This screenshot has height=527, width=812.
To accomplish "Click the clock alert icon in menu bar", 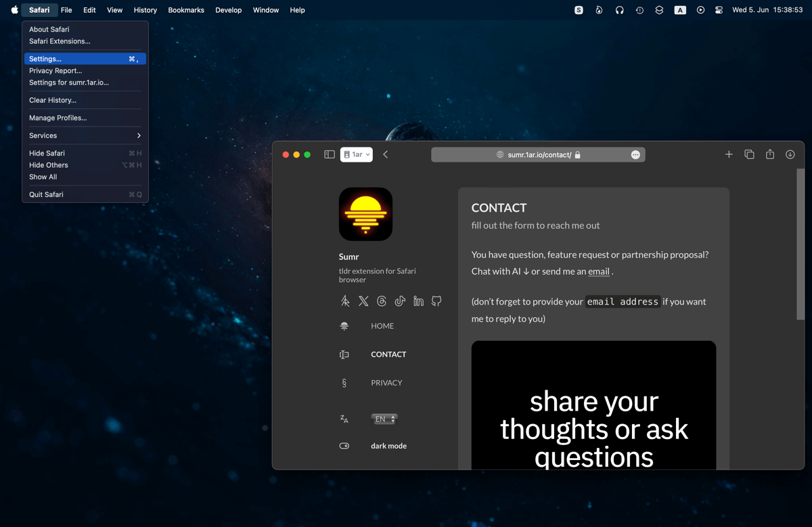I will point(639,10).
